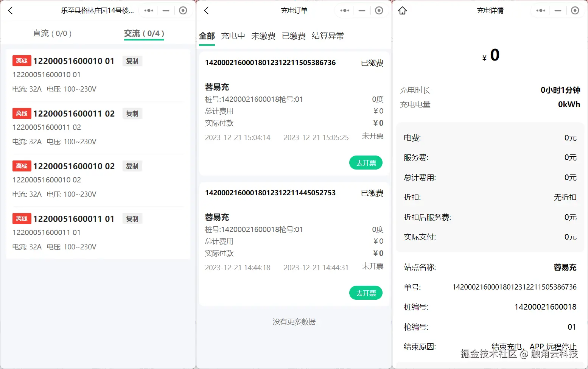This screenshot has height=369, width=588.
Task: Switch to the 直流 tab
Action: [53, 33]
